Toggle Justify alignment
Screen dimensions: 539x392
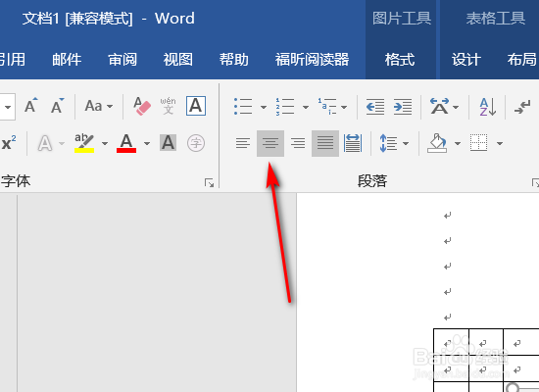click(325, 143)
